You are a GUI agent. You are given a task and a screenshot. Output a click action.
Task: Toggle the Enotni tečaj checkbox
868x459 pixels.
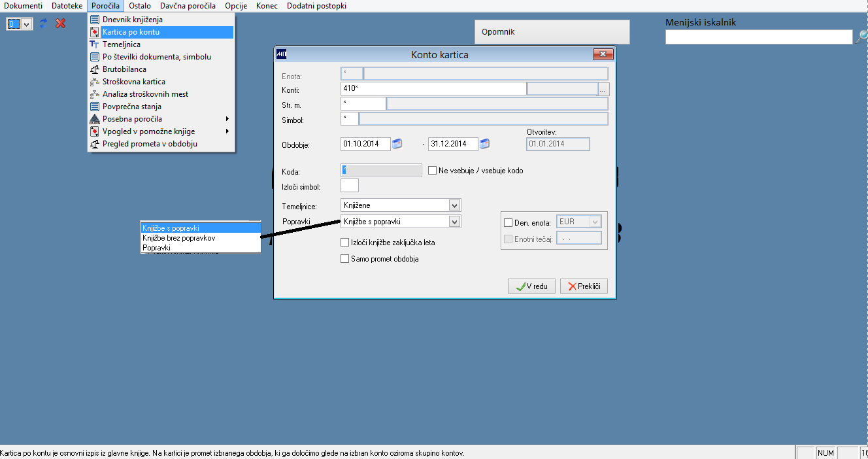(509, 239)
